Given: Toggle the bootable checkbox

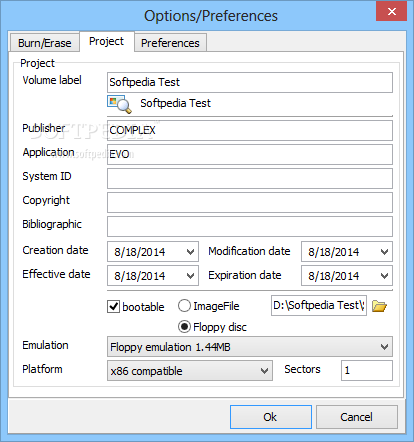Looking at the screenshot, I should click(113, 306).
